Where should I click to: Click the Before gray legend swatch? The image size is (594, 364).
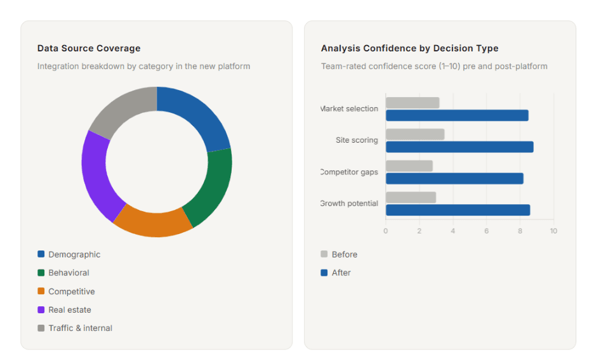tap(324, 254)
